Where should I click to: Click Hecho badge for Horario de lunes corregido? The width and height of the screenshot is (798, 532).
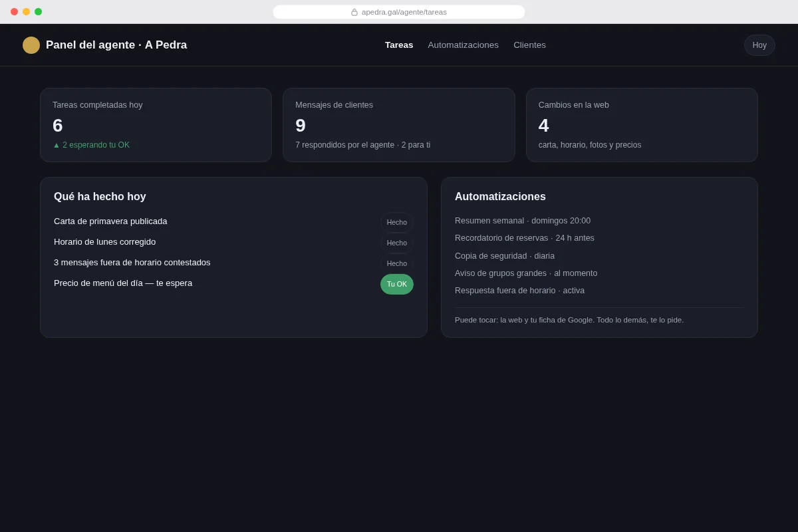(397, 243)
